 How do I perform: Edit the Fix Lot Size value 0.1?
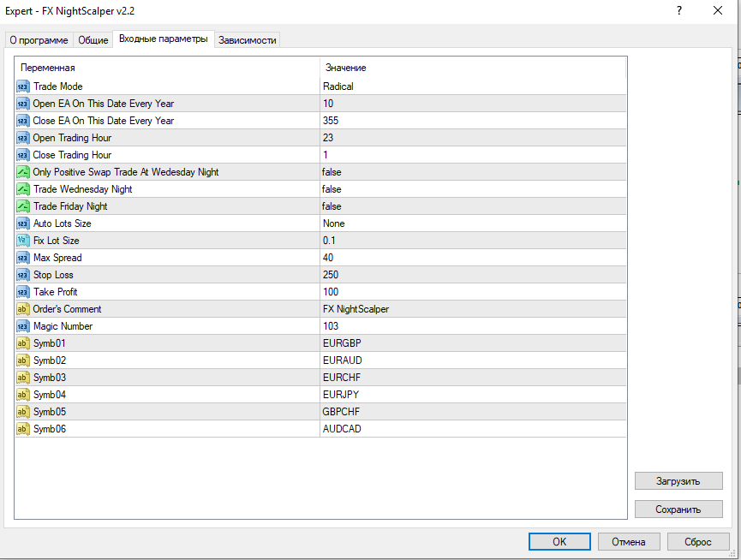click(x=473, y=241)
